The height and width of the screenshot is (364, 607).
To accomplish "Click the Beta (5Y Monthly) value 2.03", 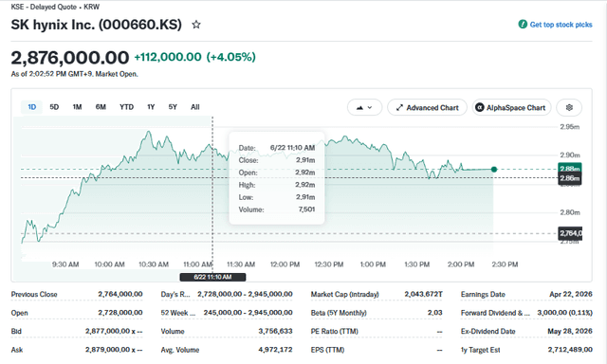I will coord(435,313).
